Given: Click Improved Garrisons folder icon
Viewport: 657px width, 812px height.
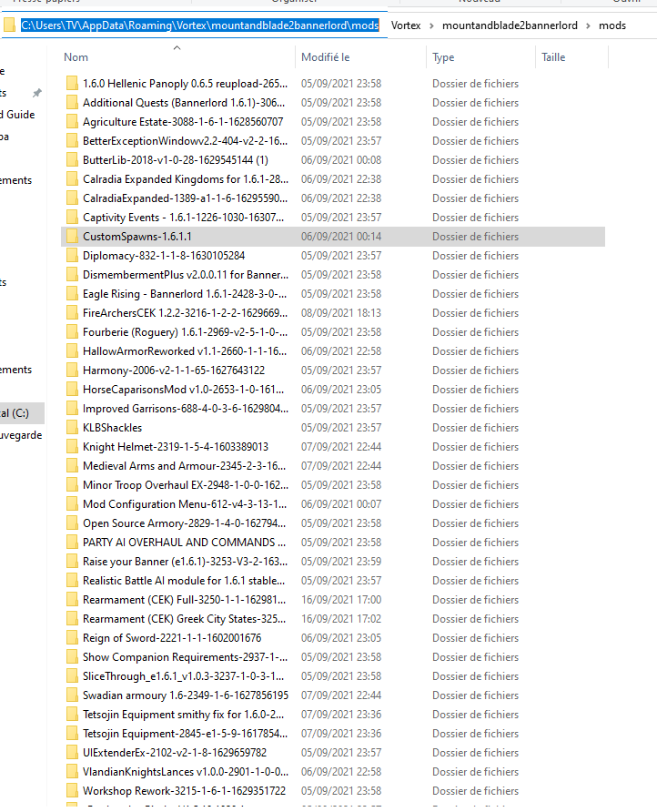Looking at the screenshot, I should [x=72, y=409].
